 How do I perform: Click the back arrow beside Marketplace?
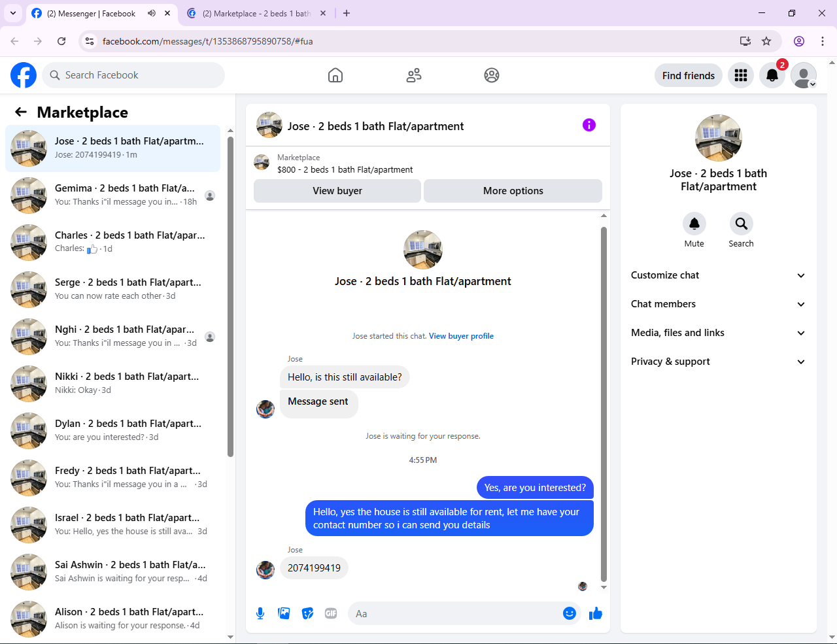pyautogui.click(x=21, y=112)
